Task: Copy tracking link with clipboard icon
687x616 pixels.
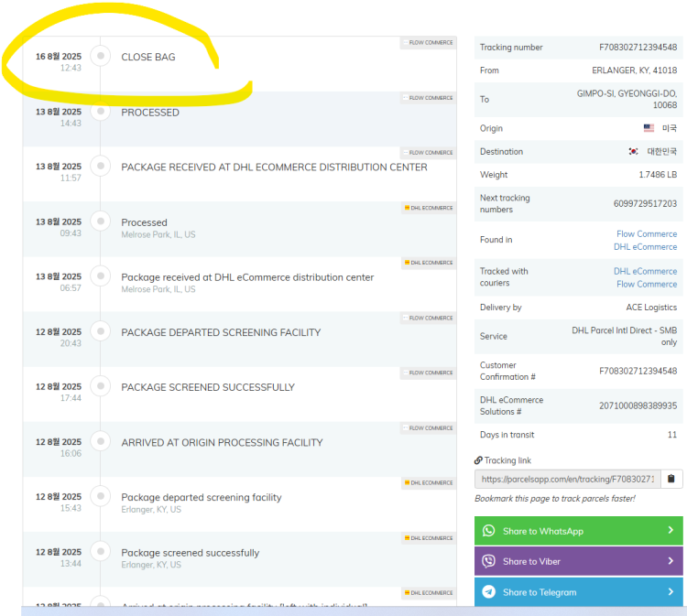Action: click(671, 479)
